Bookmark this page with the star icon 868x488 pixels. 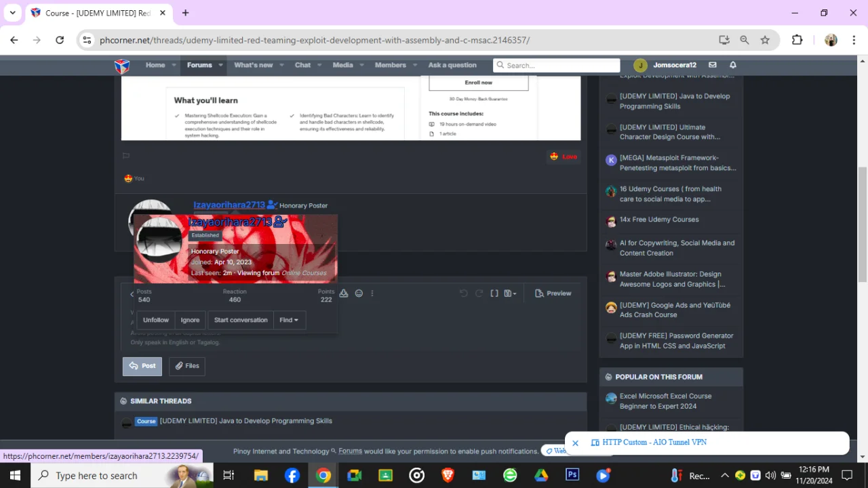coord(765,40)
